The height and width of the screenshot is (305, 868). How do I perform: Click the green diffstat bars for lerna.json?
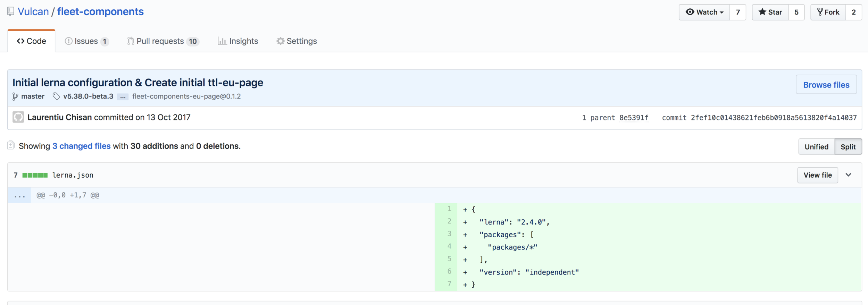(x=35, y=175)
